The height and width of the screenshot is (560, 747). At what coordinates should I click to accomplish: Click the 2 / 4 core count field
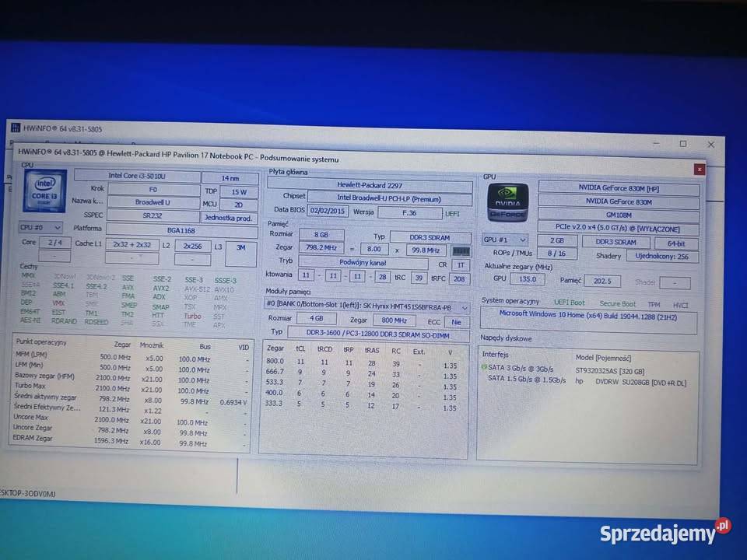tap(54, 243)
